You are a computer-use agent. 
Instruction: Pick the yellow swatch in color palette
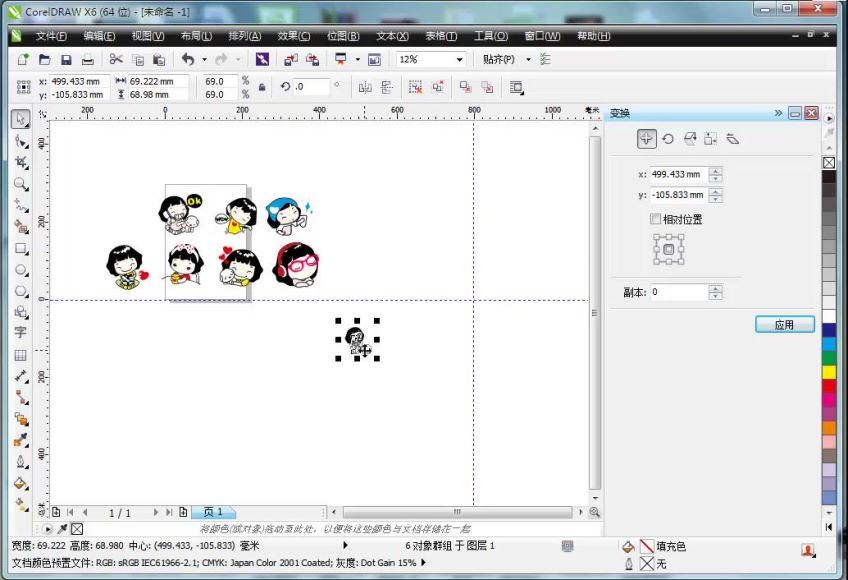click(x=829, y=372)
